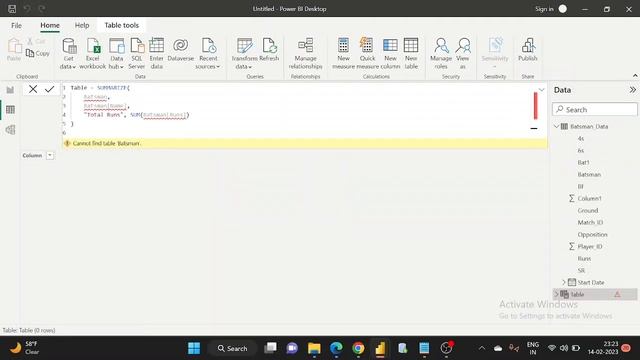Image resolution: width=640 pixels, height=360 pixels.
Task: Add a New column
Action: [390, 53]
